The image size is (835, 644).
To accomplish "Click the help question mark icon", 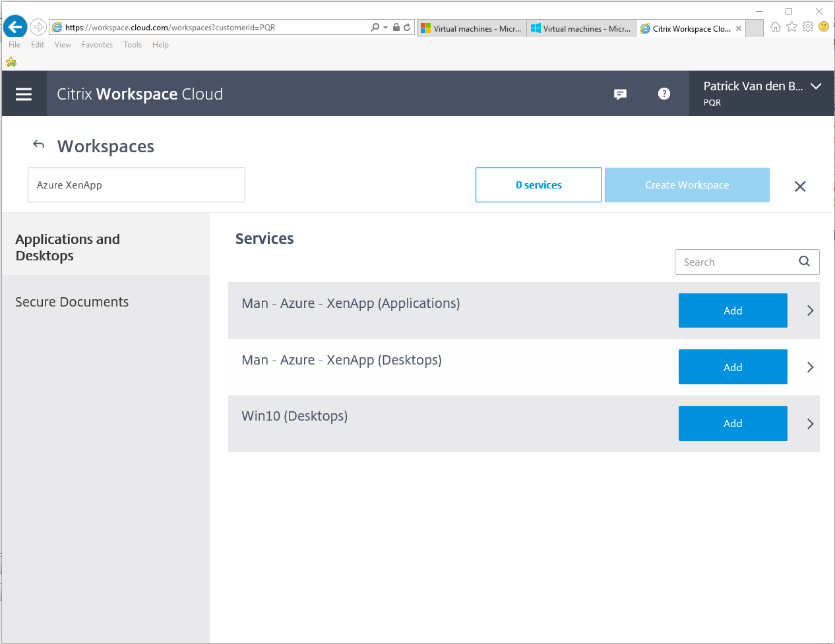I will tap(664, 94).
